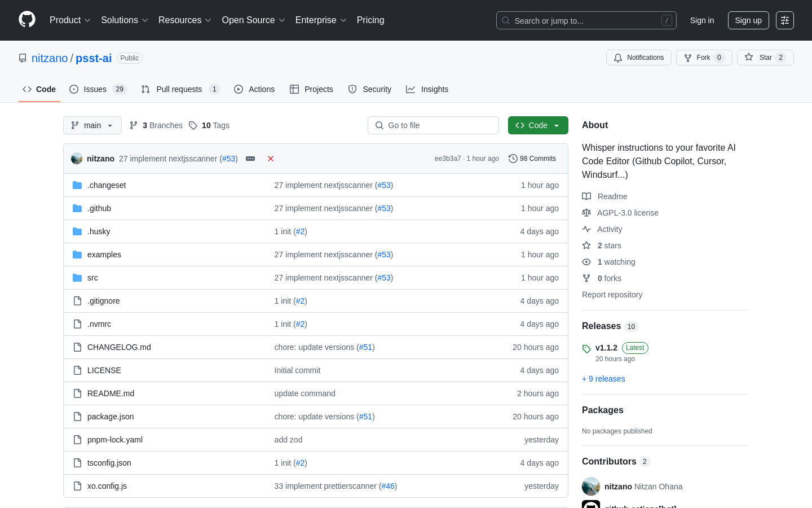The width and height of the screenshot is (812, 508).
Task: Expand the Resources menu
Action: tap(185, 20)
